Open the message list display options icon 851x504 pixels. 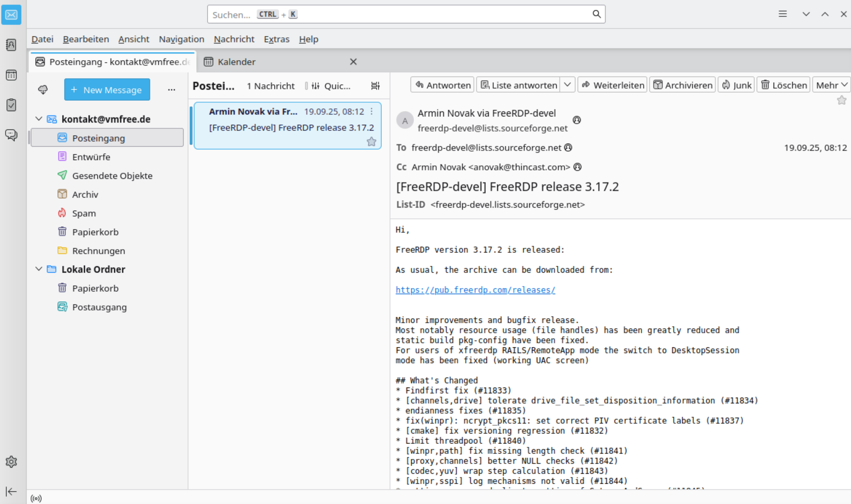click(375, 86)
